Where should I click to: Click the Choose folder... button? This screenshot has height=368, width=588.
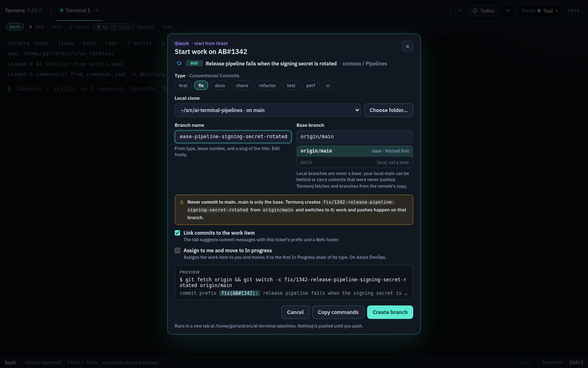(x=389, y=110)
